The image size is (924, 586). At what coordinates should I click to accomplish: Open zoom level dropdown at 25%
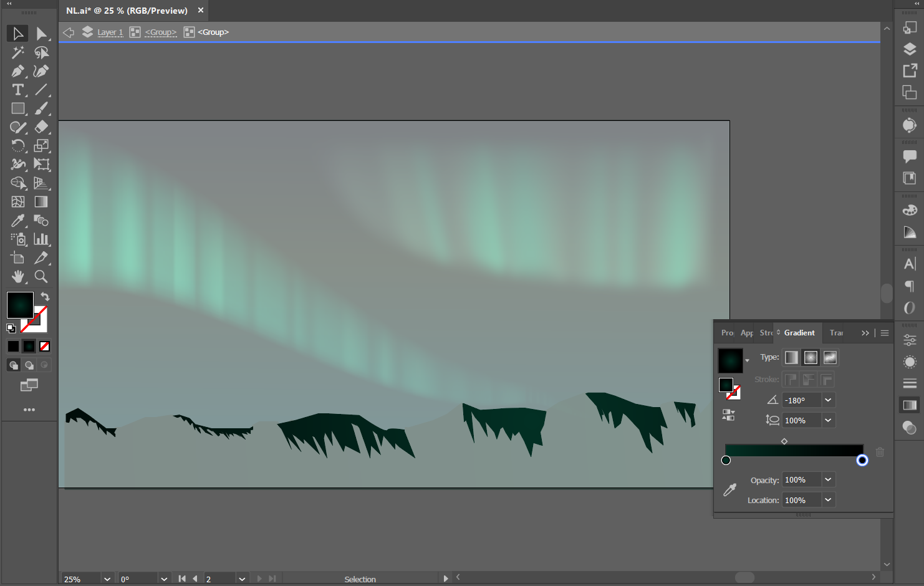107,579
